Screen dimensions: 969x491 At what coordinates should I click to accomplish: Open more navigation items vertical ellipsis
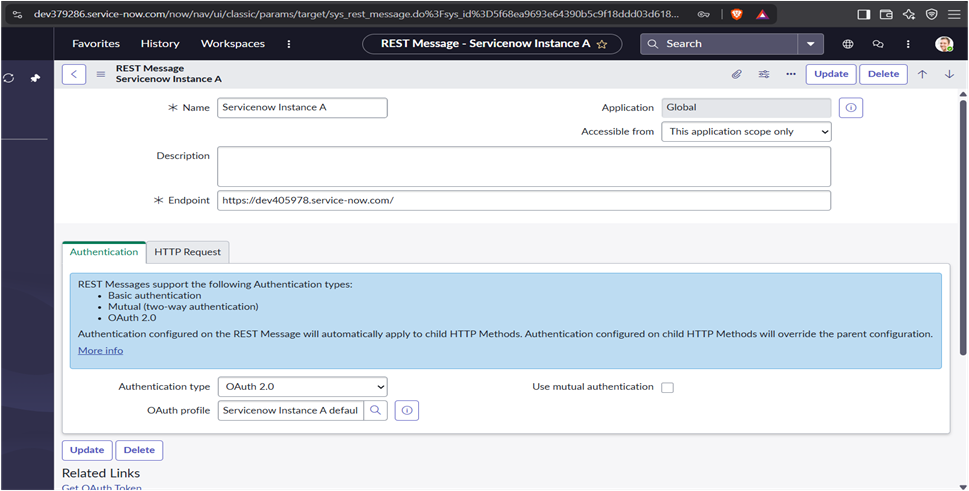[x=289, y=44]
